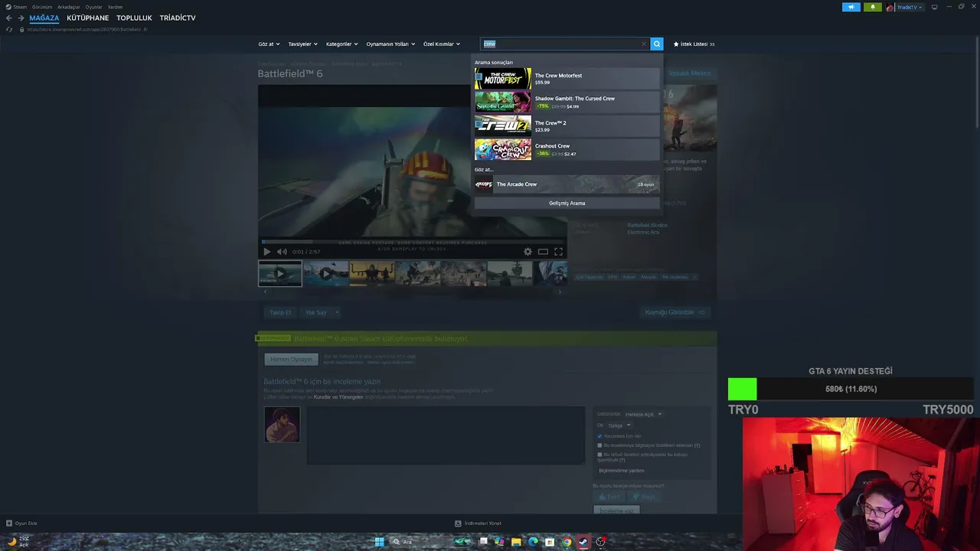Open İstek Listesi wishlist
Screen dimensions: 980x551
click(694, 44)
